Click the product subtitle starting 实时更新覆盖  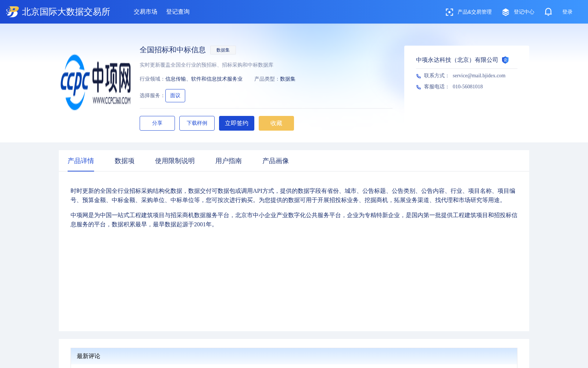207,65
